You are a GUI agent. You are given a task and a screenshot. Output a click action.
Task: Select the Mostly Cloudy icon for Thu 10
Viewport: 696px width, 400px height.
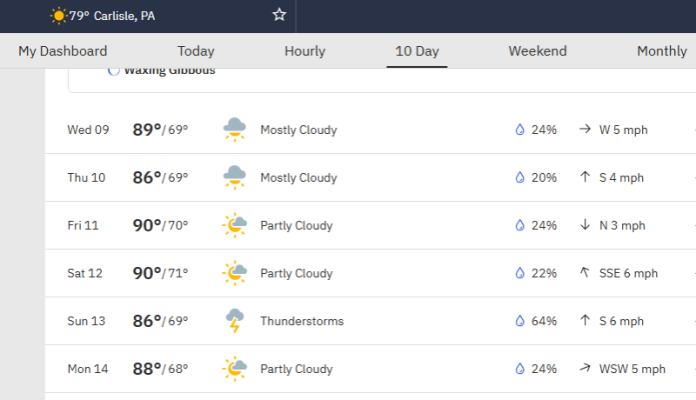tap(234, 178)
